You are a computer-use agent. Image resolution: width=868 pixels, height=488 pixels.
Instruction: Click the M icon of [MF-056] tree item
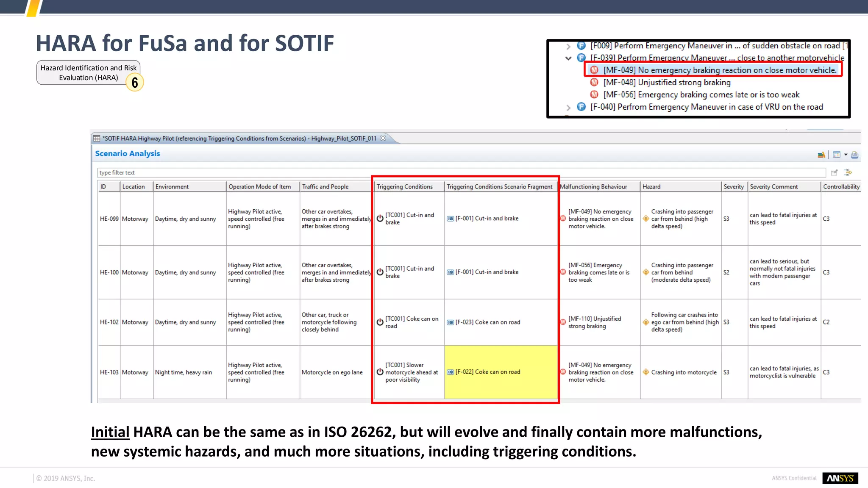pyautogui.click(x=594, y=94)
